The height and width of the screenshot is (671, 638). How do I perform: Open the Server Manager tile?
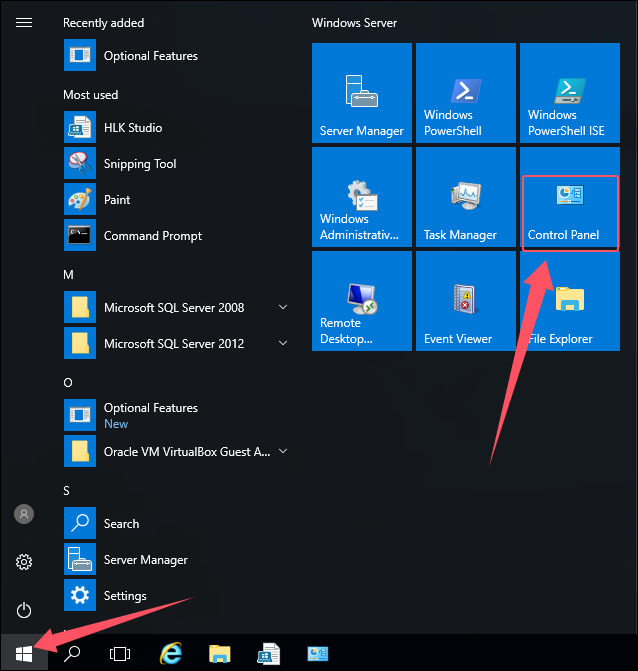[362, 93]
